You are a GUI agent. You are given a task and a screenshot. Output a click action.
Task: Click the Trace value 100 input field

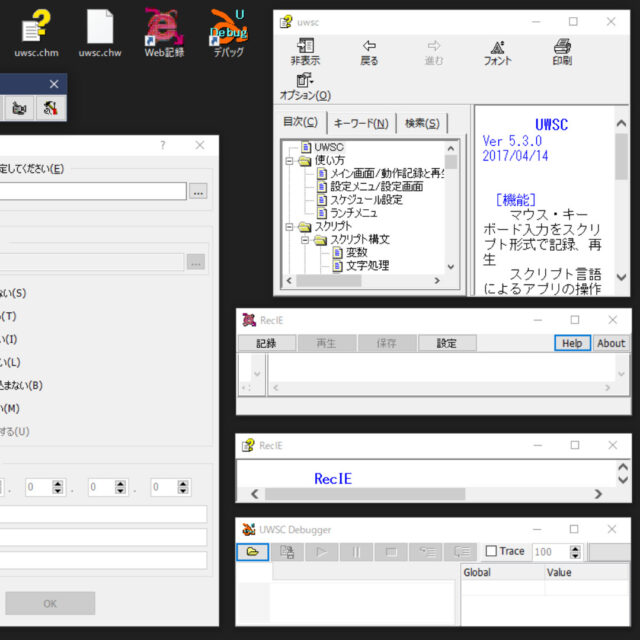pos(551,552)
